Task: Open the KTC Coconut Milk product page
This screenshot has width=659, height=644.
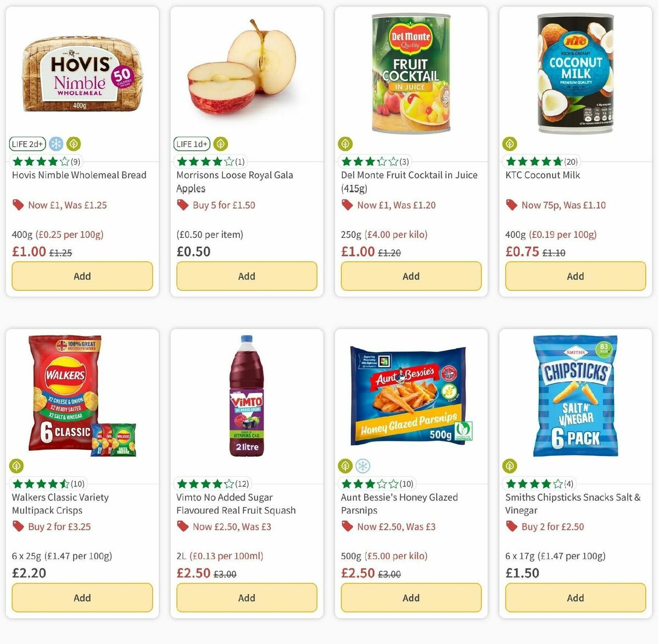Action: coord(543,175)
